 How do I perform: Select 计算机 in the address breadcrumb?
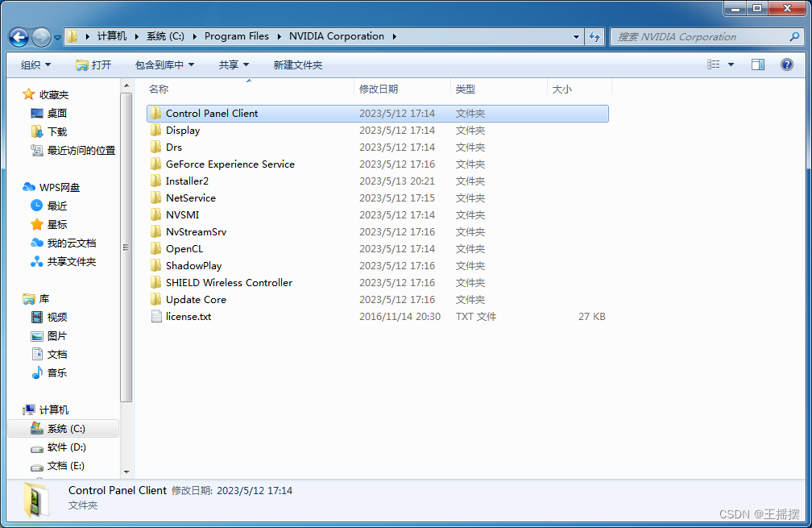pyautogui.click(x=112, y=36)
